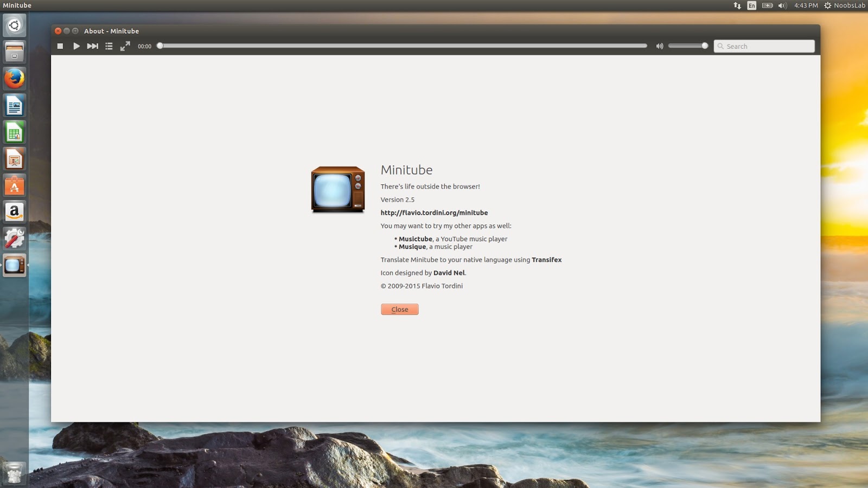
Task: Launch LibreOffice Impress from the dock
Action: pos(15,159)
